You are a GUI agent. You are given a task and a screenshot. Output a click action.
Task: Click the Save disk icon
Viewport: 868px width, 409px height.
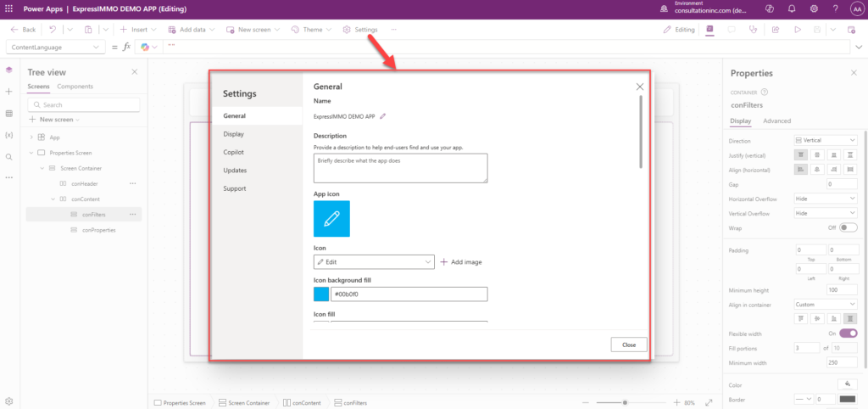816,30
